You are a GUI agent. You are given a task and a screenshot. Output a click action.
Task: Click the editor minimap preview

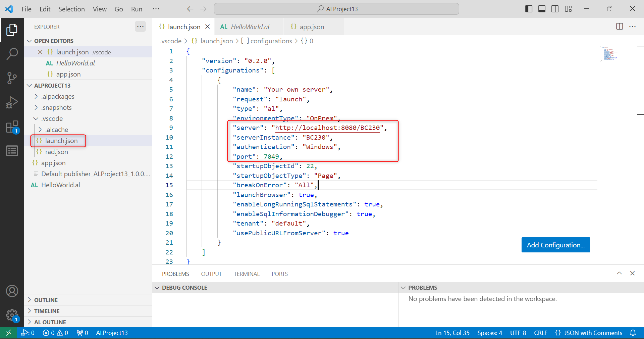[x=609, y=54]
